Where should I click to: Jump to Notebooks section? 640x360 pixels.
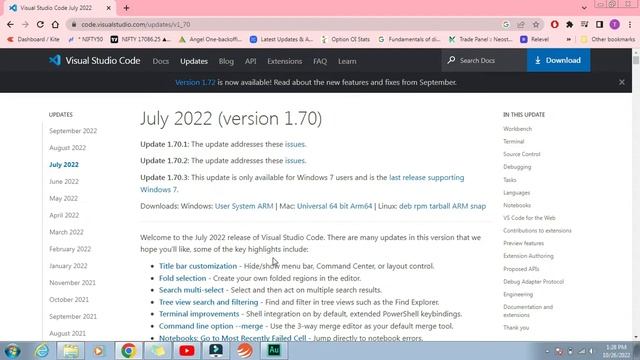click(x=517, y=205)
